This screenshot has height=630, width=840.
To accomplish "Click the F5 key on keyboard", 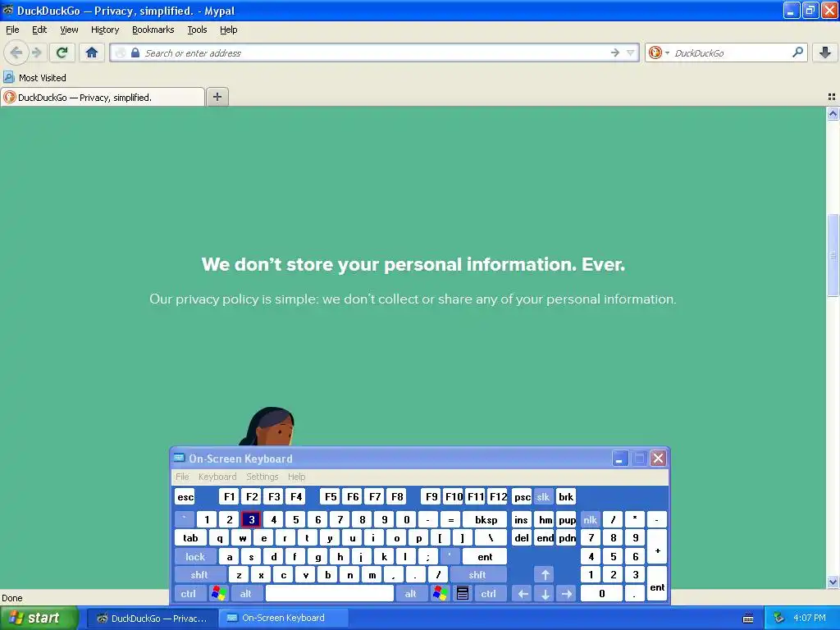I will tap(331, 496).
